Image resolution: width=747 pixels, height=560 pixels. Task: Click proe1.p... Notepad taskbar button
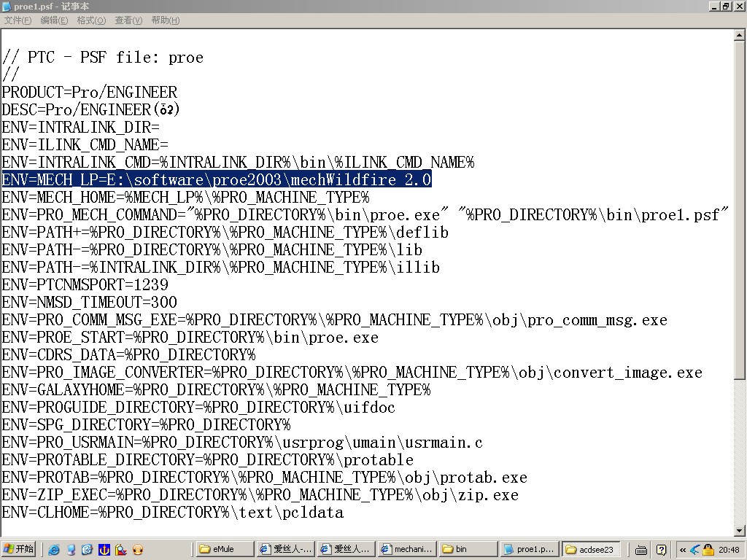(529, 549)
